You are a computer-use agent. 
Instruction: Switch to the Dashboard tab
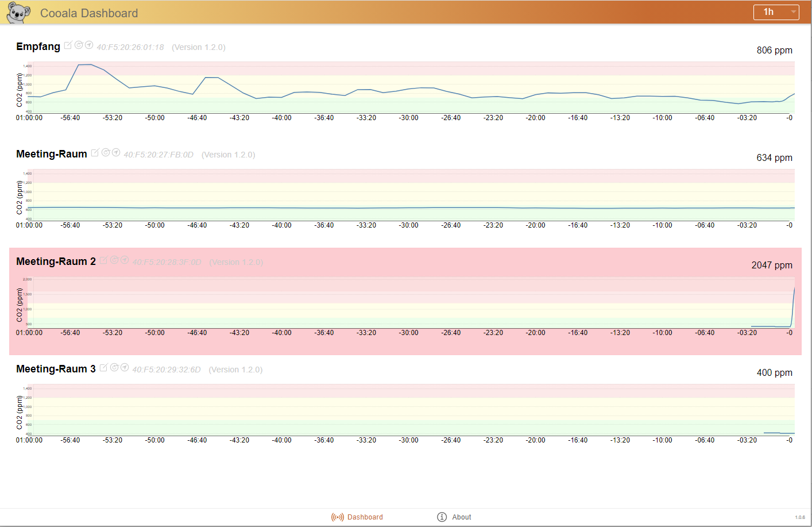(x=357, y=517)
